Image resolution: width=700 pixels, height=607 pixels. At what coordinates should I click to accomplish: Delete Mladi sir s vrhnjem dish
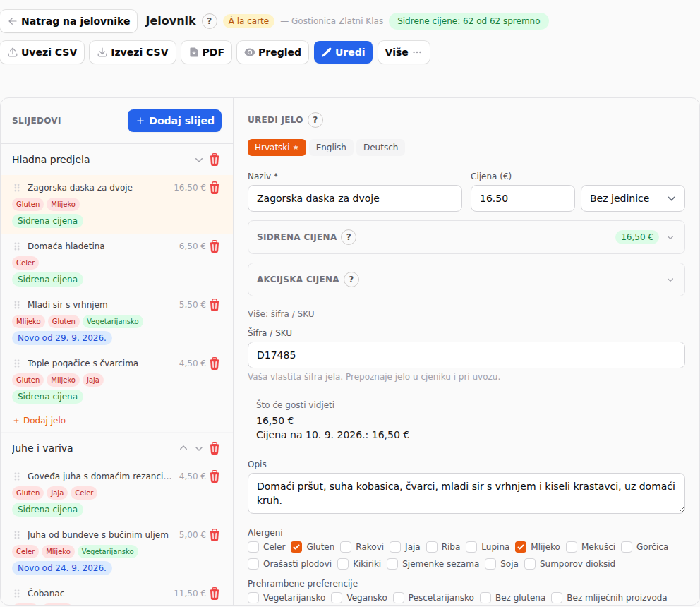(215, 305)
